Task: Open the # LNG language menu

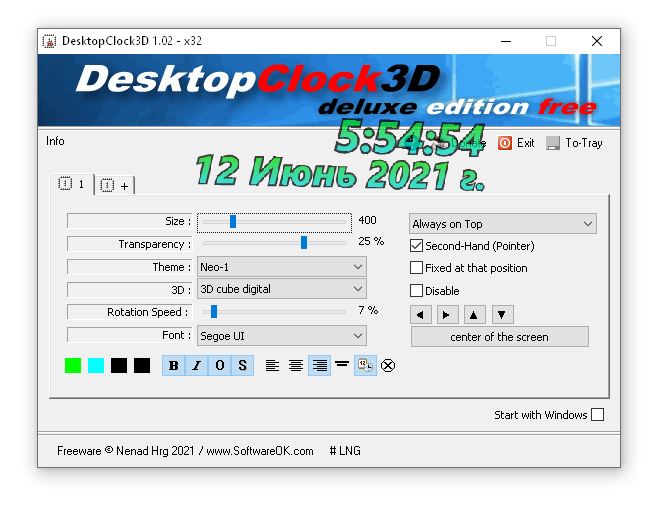Action: (x=345, y=451)
